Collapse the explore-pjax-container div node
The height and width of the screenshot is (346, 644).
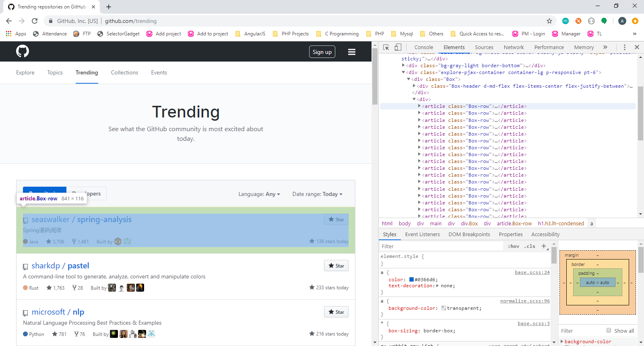pos(403,72)
